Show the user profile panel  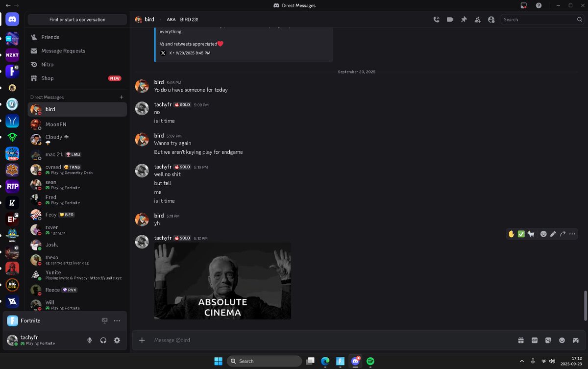(491, 20)
